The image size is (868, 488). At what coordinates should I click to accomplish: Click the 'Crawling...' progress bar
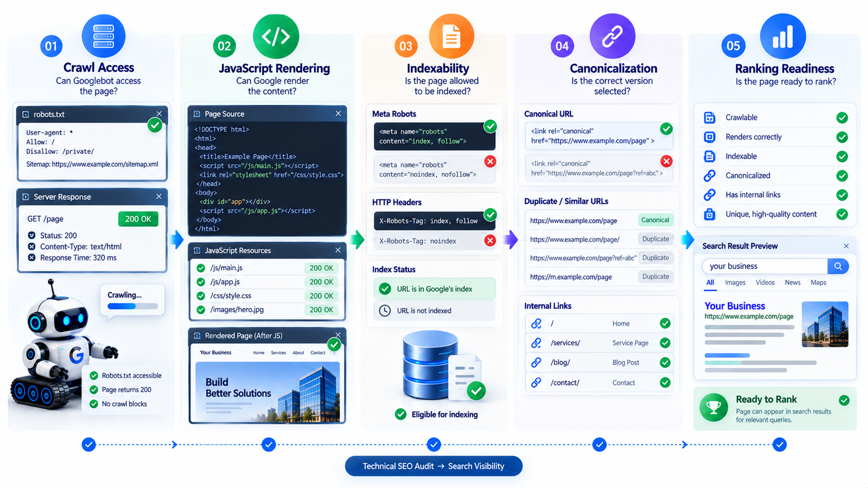[133, 306]
